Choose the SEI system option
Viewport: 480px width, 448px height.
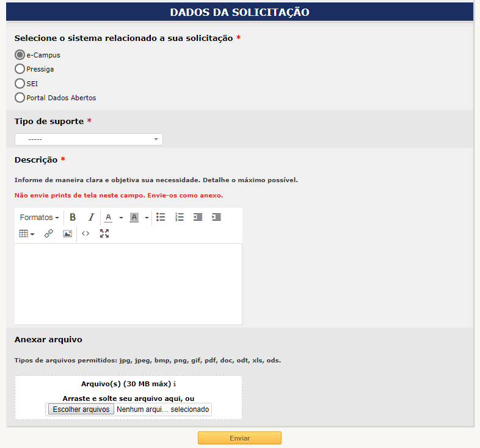pos(20,83)
